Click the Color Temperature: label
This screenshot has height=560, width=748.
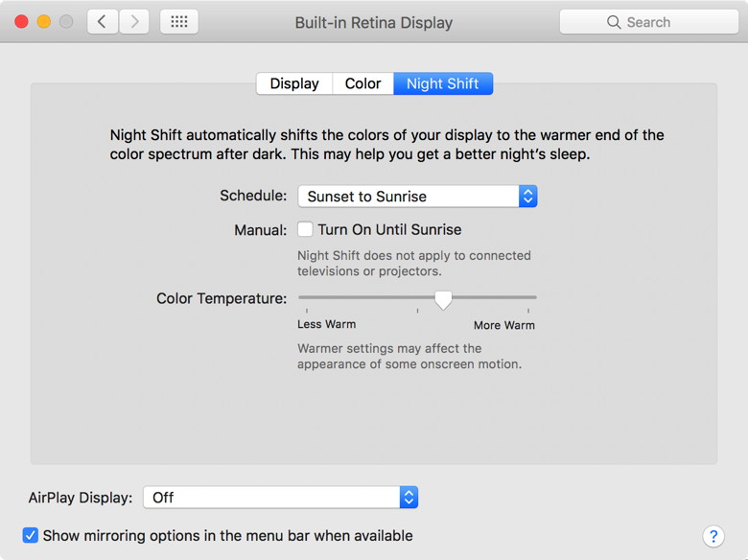tap(222, 298)
